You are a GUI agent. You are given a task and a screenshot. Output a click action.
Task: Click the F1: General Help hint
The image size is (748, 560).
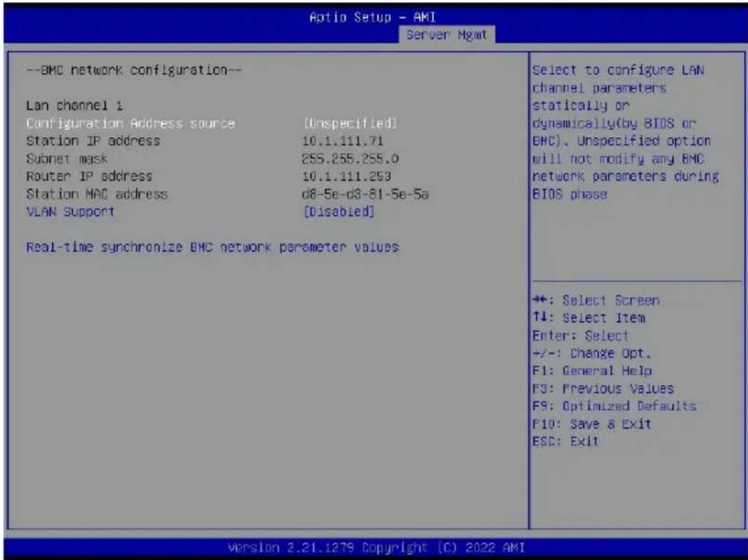click(592, 371)
